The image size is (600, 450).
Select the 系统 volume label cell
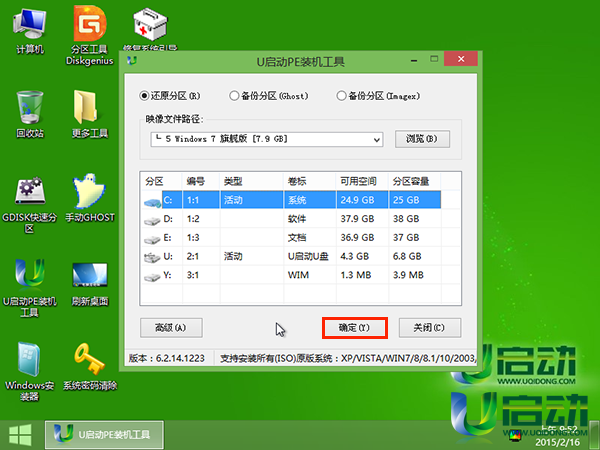click(310, 200)
